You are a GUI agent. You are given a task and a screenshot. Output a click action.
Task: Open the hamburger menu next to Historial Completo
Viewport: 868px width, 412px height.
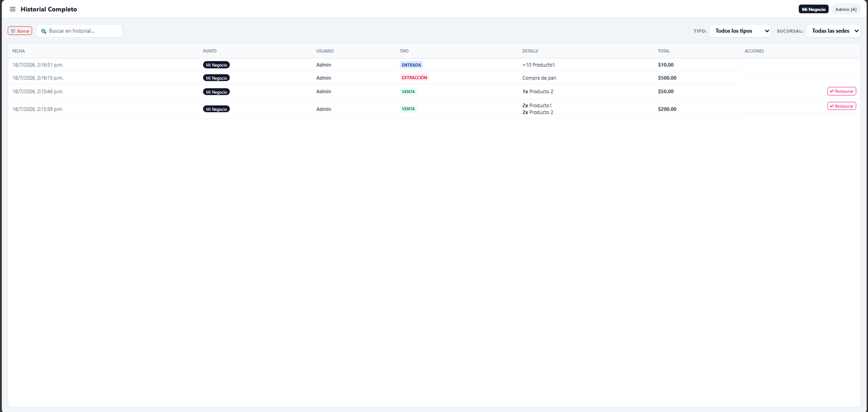[12, 9]
